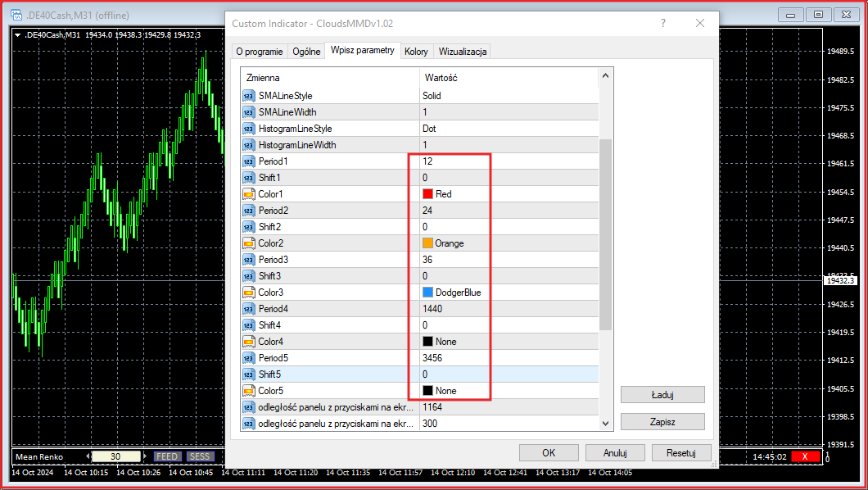Click the Color1 parameter row icon
Viewport: 868px width, 490px height.
point(248,194)
